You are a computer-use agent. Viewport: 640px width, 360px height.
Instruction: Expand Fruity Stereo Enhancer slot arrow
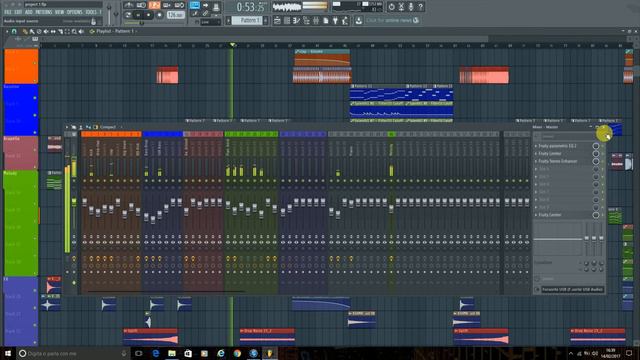point(536,161)
